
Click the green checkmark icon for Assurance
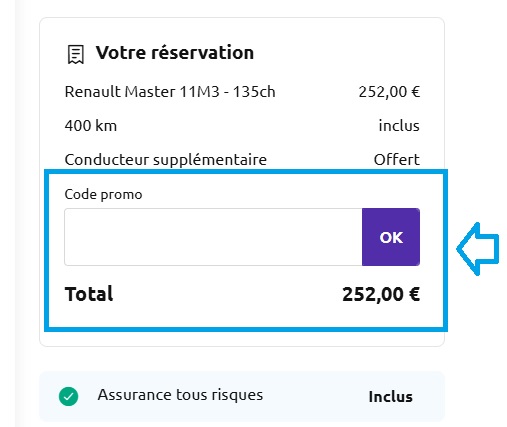(69, 397)
